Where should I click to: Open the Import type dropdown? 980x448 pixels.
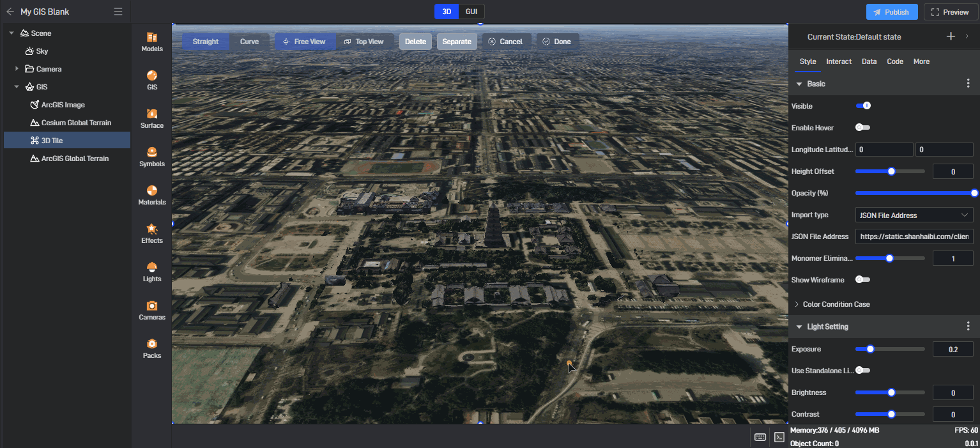914,215
